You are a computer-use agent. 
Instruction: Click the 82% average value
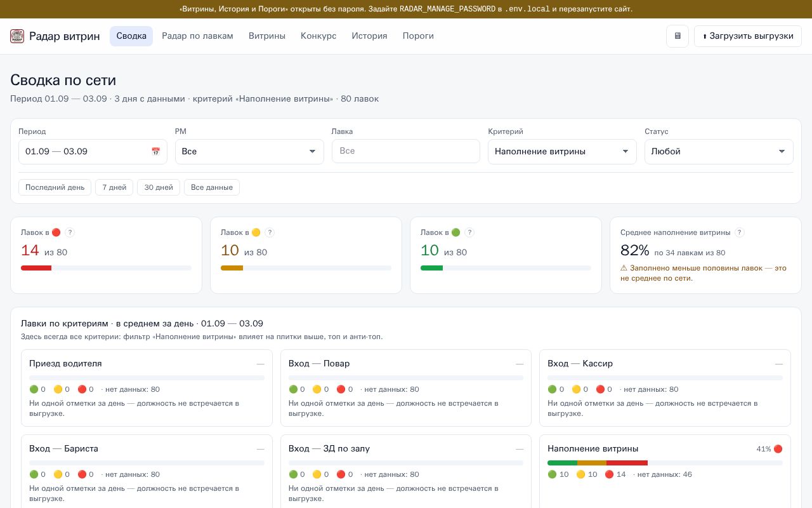point(634,250)
